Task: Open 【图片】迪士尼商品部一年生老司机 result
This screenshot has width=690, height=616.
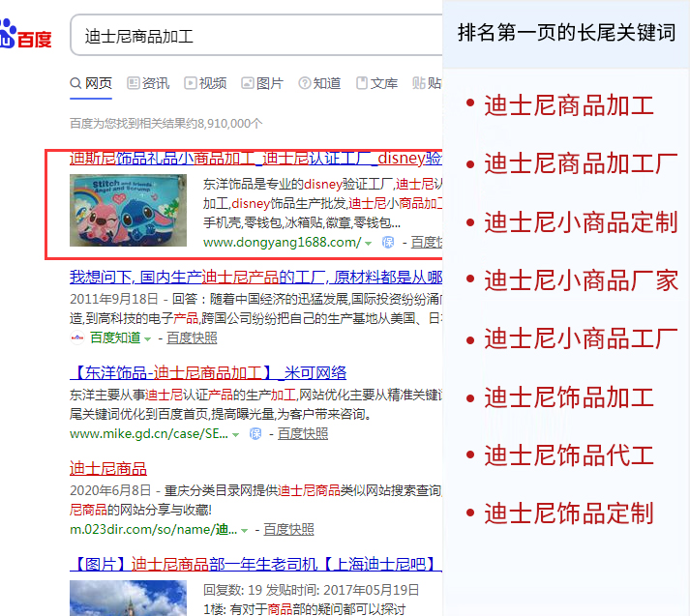Action: [255, 564]
